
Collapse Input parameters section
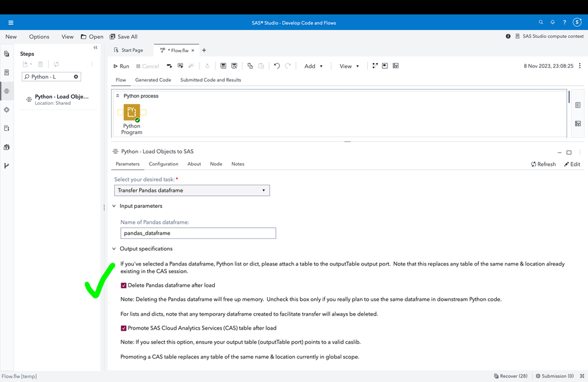(114, 206)
